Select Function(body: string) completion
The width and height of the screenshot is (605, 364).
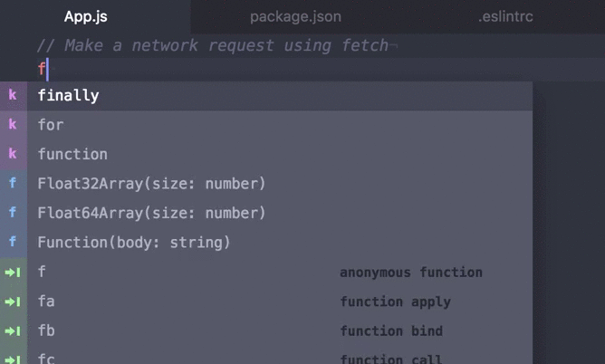click(134, 243)
